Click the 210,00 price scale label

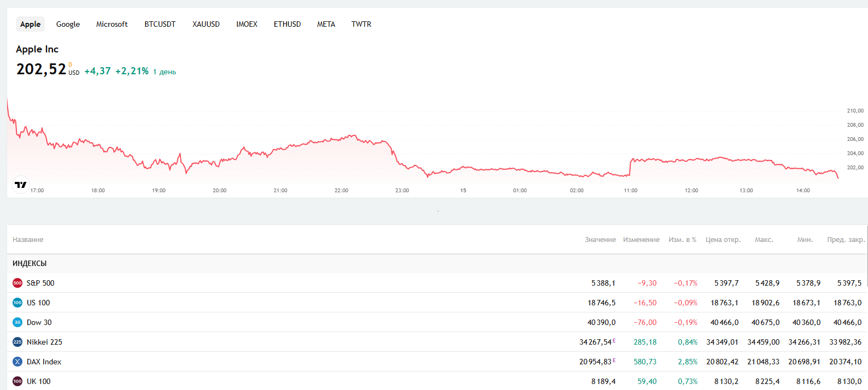855,111
